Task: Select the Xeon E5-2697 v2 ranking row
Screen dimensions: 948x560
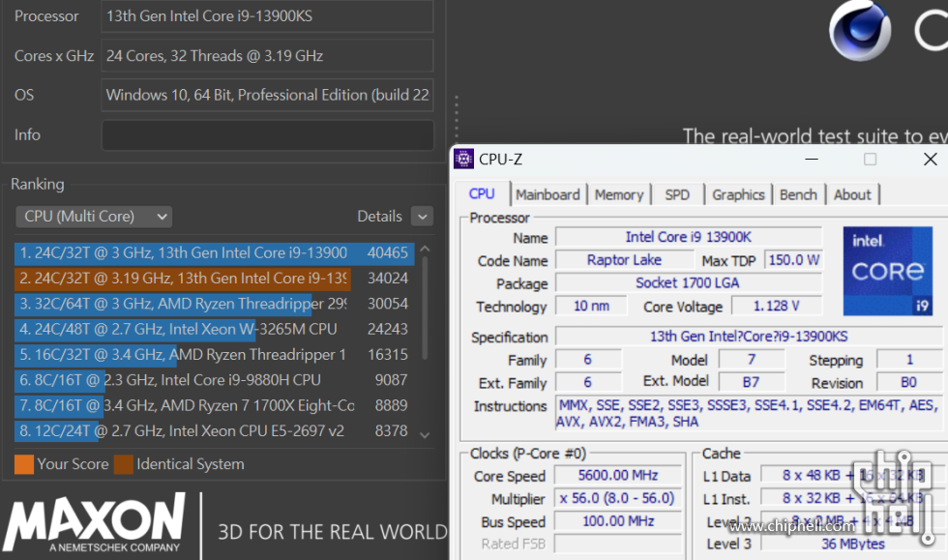Action: (x=215, y=430)
